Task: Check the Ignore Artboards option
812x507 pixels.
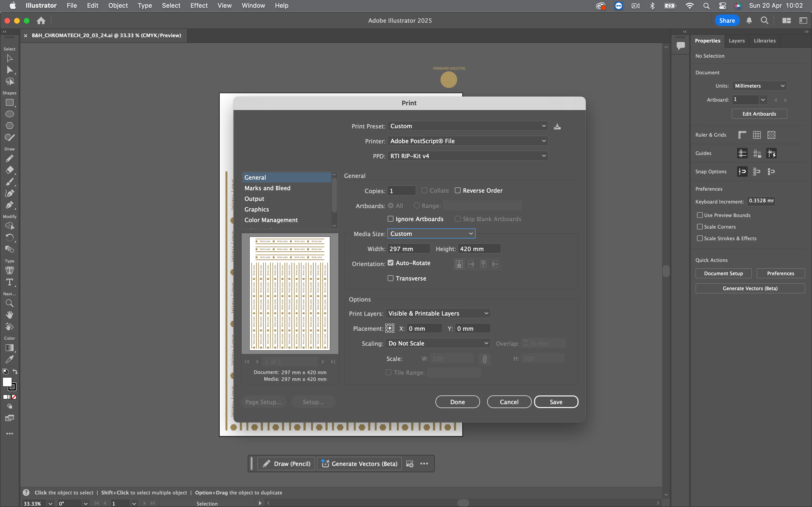Action: pyautogui.click(x=391, y=219)
